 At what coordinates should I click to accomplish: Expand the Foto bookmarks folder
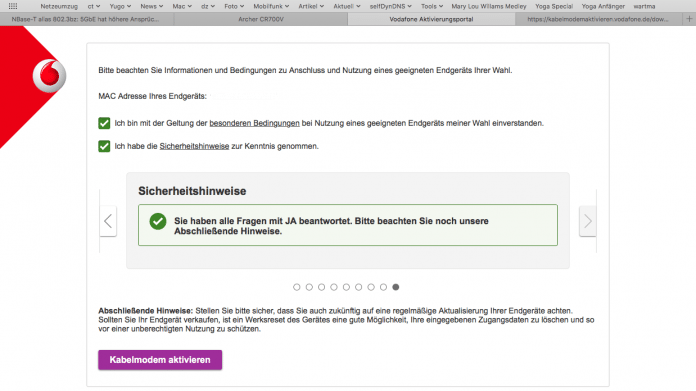click(234, 6)
